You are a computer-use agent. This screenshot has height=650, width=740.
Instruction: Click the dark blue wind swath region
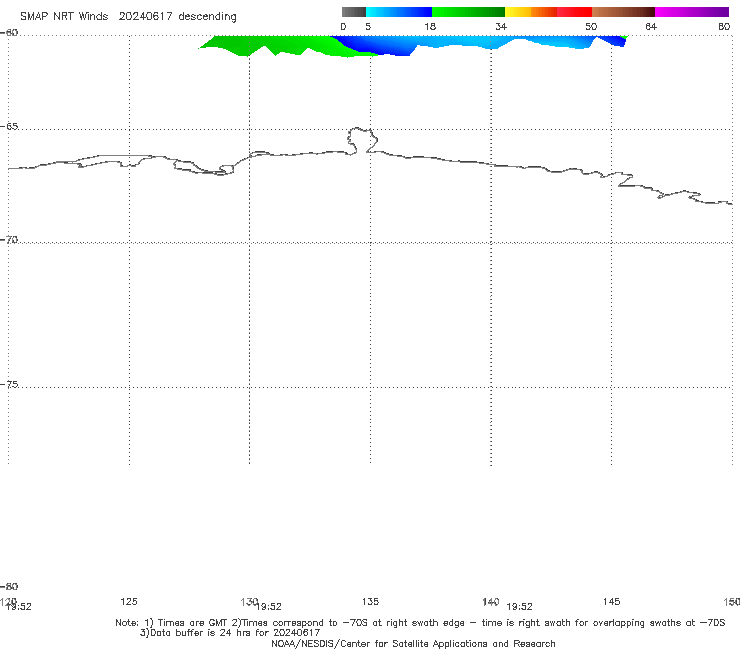click(x=378, y=46)
